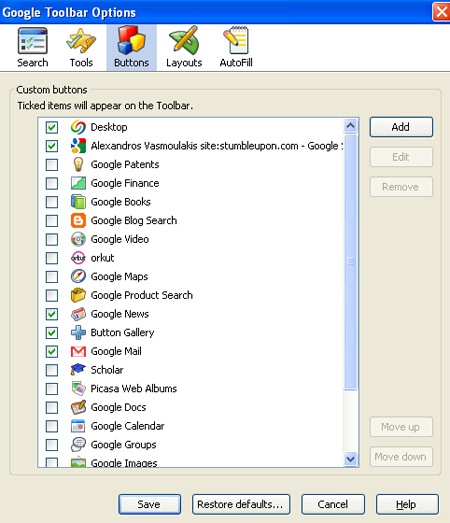The width and height of the screenshot is (450, 523).
Task: Untick the Google Mail checkbox
Action: click(x=52, y=351)
